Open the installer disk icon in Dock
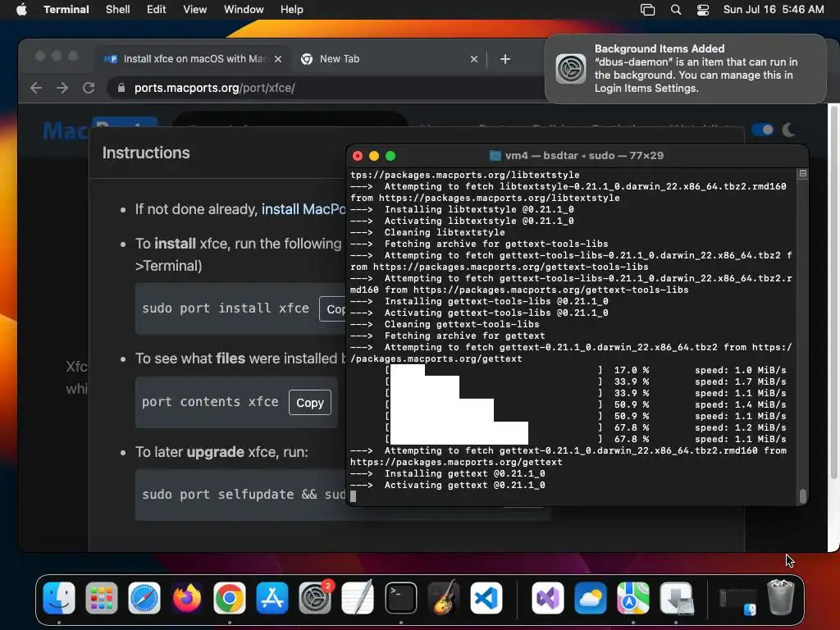This screenshot has height=630, width=840. pos(676,598)
